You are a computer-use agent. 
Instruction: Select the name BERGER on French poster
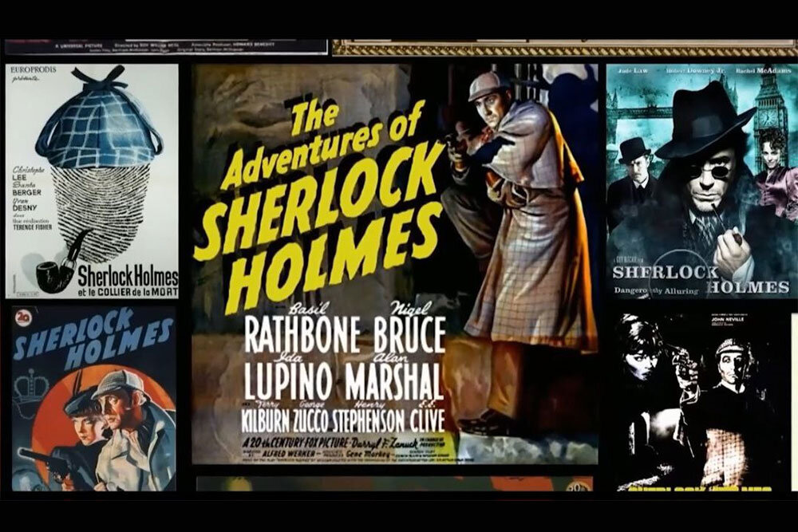[x=27, y=192]
